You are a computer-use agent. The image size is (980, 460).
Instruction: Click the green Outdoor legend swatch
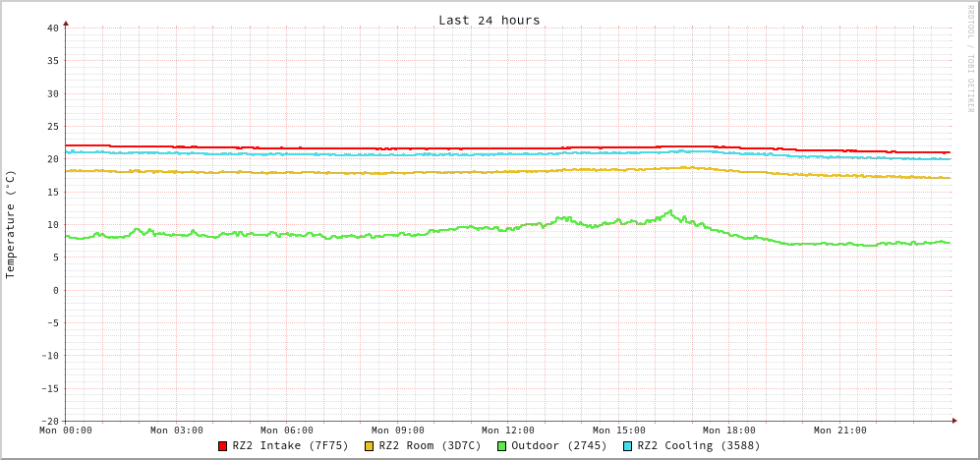coord(501,446)
